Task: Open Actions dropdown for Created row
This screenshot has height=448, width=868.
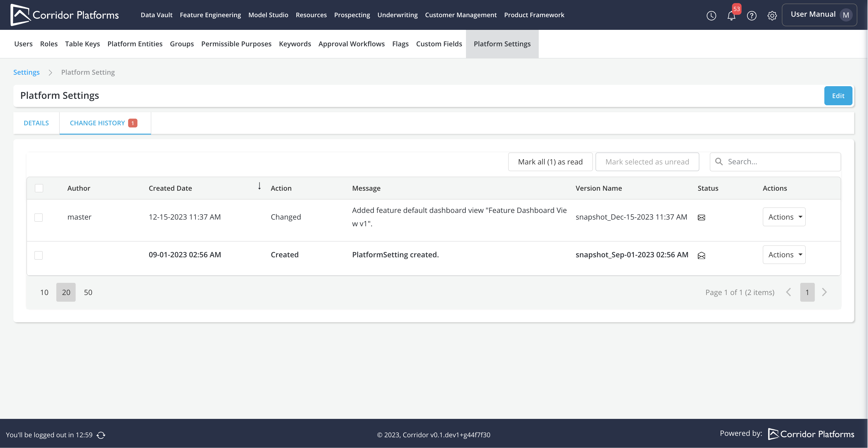Action: 784,254
